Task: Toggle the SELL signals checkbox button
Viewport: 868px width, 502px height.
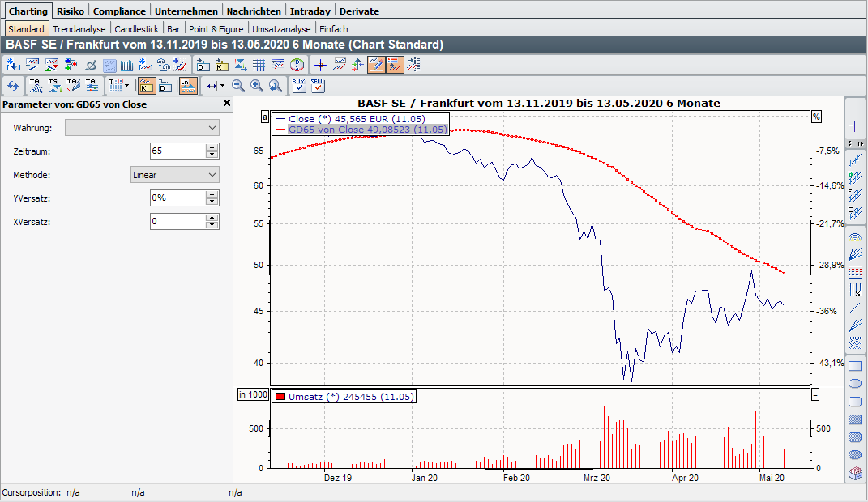Action: tap(317, 85)
